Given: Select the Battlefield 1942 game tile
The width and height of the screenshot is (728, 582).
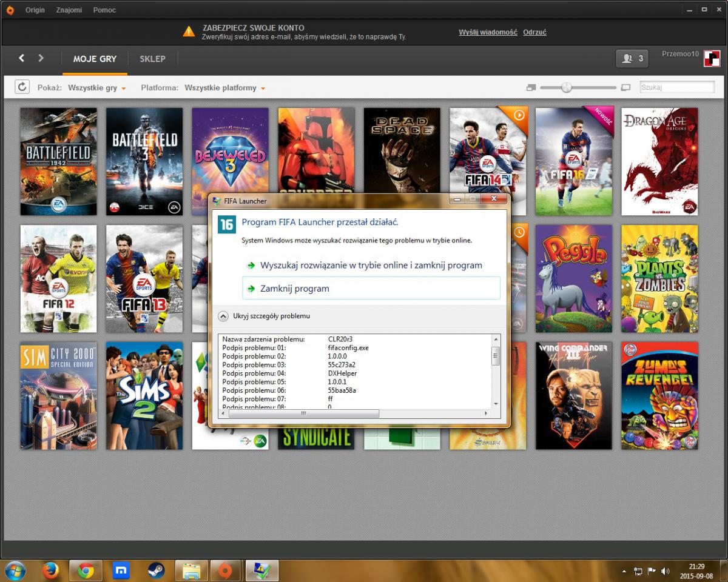Looking at the screenshot, I should pyautogui.click(x=58, y=162).
